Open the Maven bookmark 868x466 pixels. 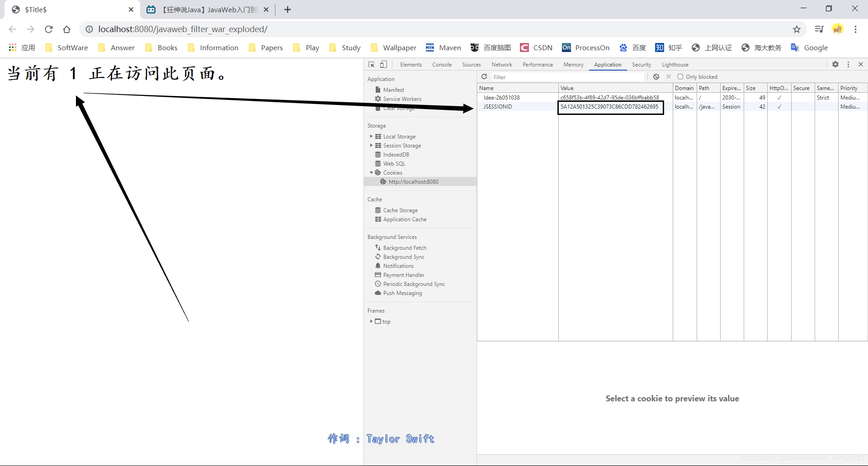(x=443, y=48)
